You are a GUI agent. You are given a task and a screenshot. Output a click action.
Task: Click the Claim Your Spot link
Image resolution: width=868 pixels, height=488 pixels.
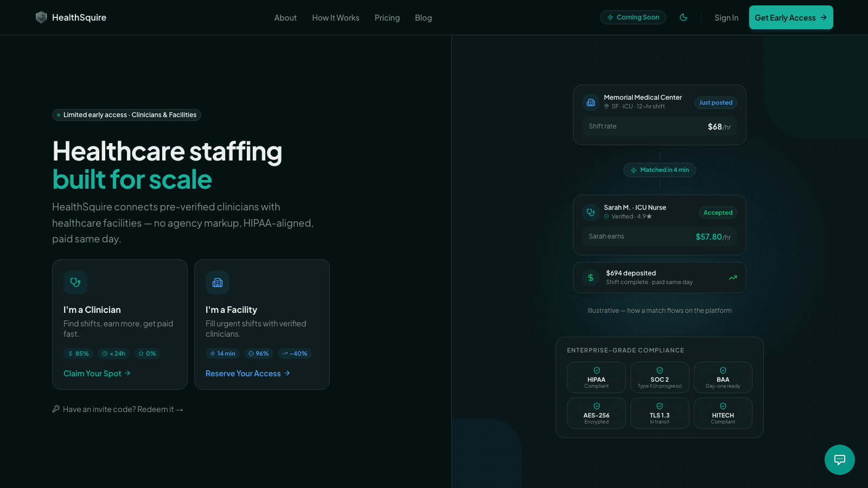[x=97, y=374]
